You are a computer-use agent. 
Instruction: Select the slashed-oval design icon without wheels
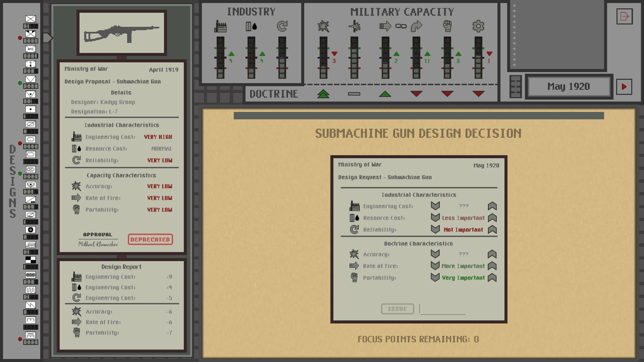[x=31, y=124]
